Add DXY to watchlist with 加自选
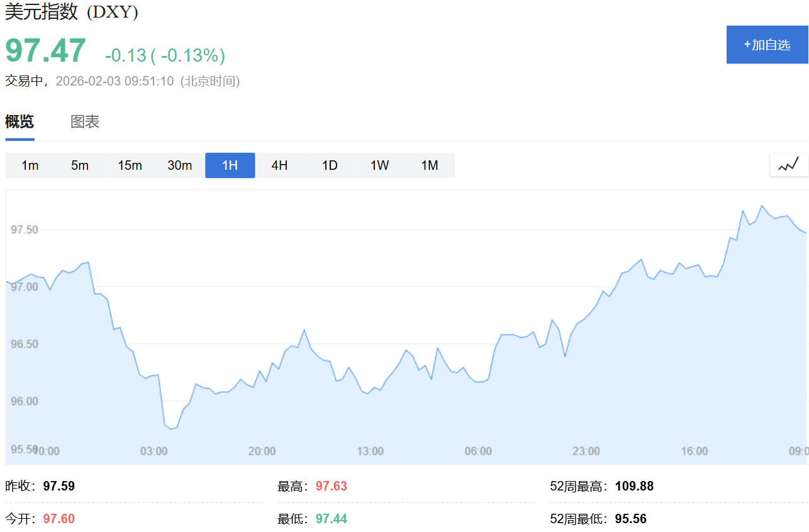 coord(767,45)
